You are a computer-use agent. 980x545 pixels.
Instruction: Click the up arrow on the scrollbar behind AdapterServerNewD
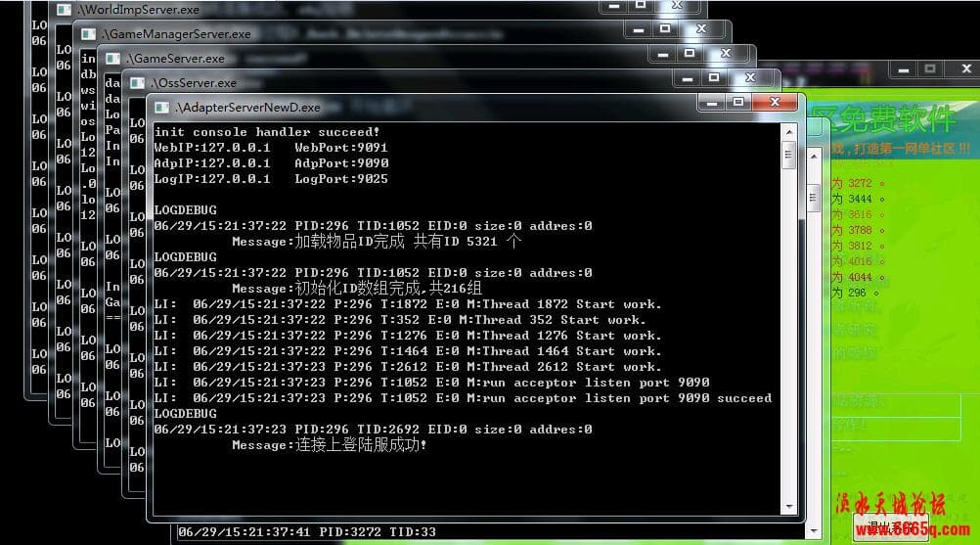(x=813, y=157)
